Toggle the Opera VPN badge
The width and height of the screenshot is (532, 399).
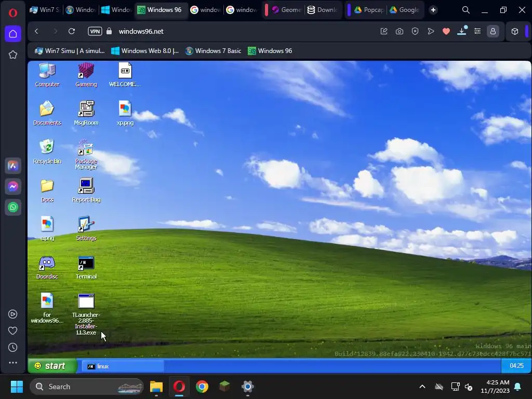[95, 31]
